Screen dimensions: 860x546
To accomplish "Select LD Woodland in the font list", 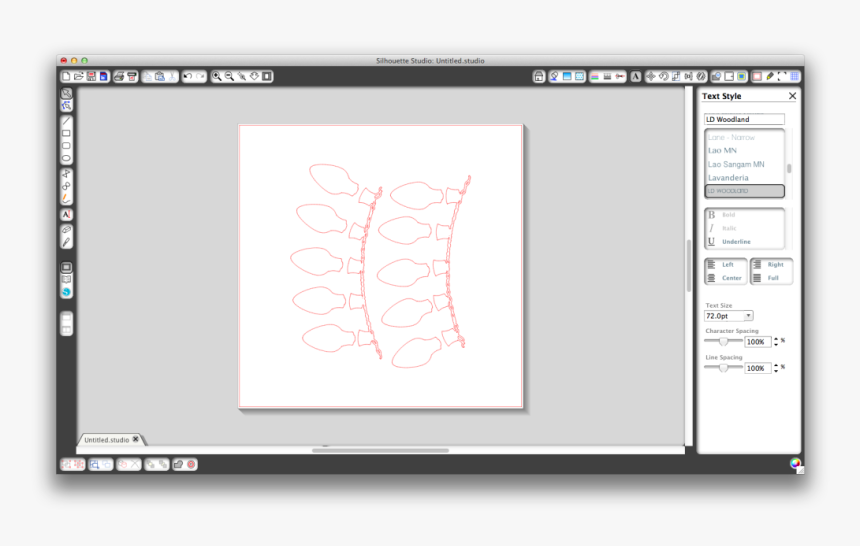I will (744, 191).
